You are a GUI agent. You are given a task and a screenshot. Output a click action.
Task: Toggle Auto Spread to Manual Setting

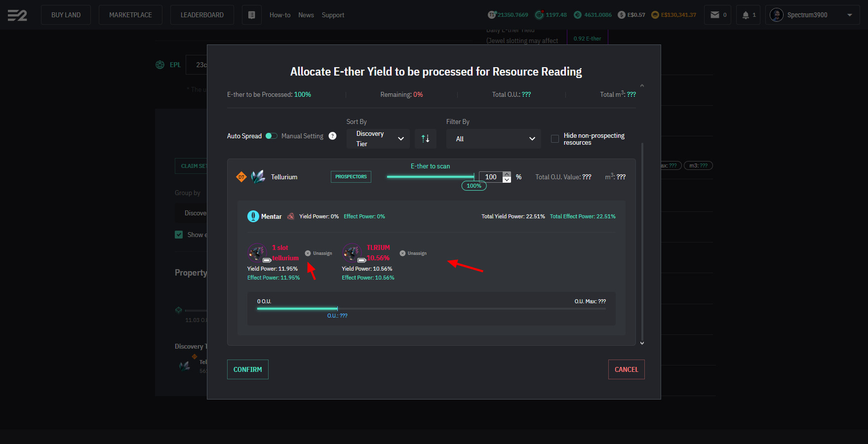[x=271, y=136]
